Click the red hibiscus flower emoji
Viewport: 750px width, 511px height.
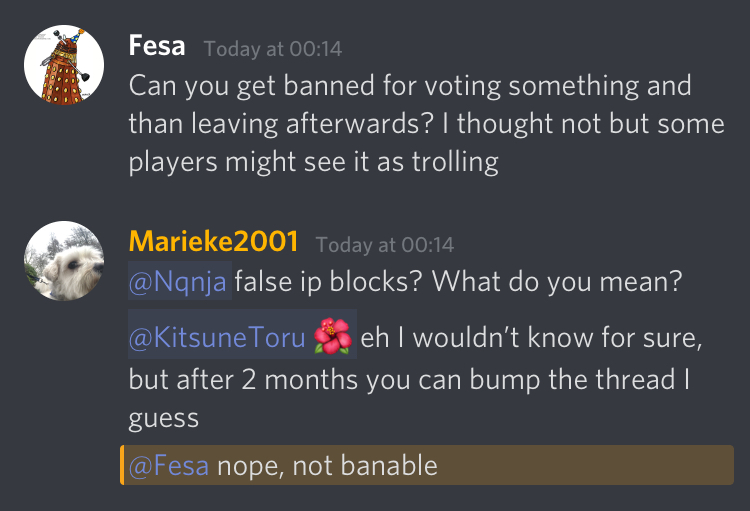(333, 336)
